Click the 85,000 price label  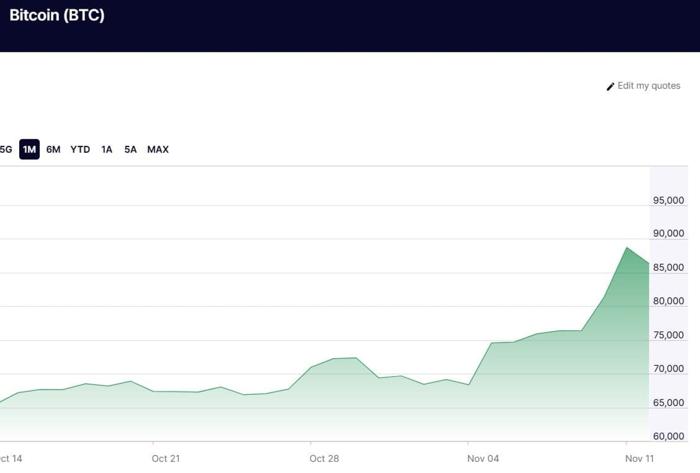coord(668,267)
